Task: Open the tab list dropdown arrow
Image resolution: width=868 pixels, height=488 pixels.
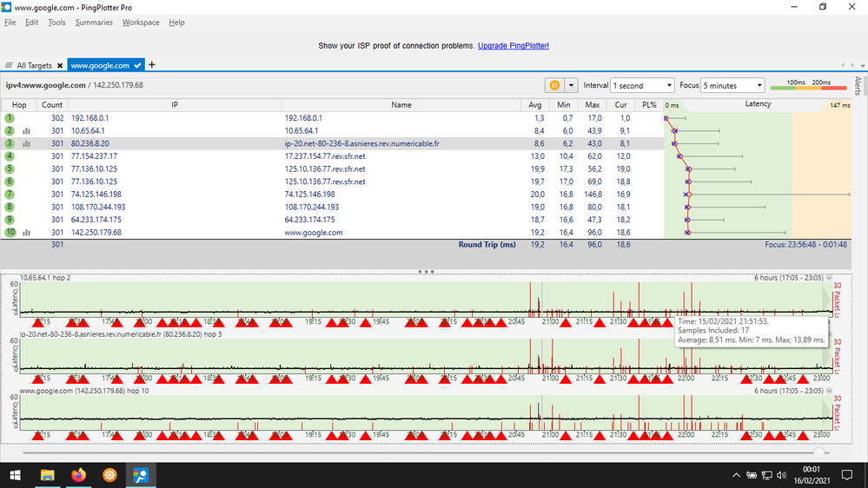Action: [x=863, y=65]
